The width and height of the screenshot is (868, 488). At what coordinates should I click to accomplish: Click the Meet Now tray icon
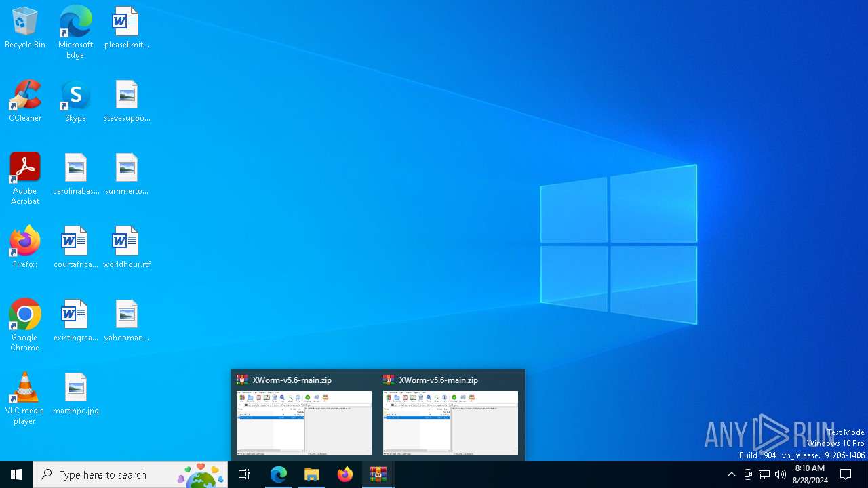pyautogui.click(x=748, y=474)
